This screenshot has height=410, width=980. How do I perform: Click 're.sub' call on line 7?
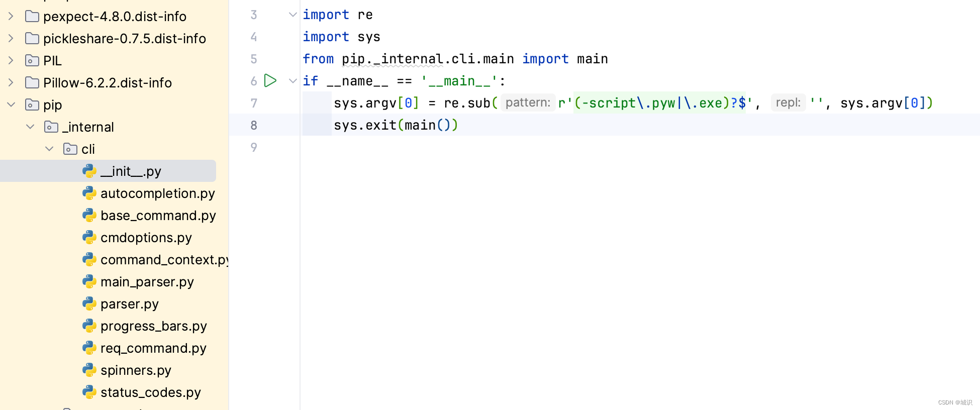[467, 103]
